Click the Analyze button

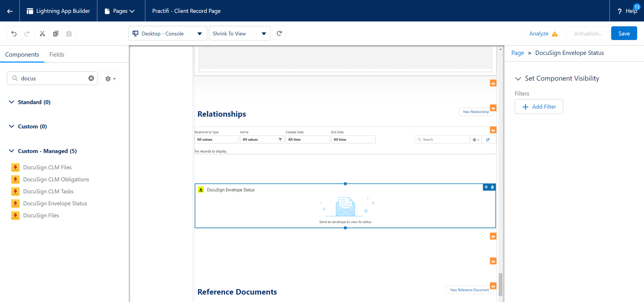pos(543,33)
